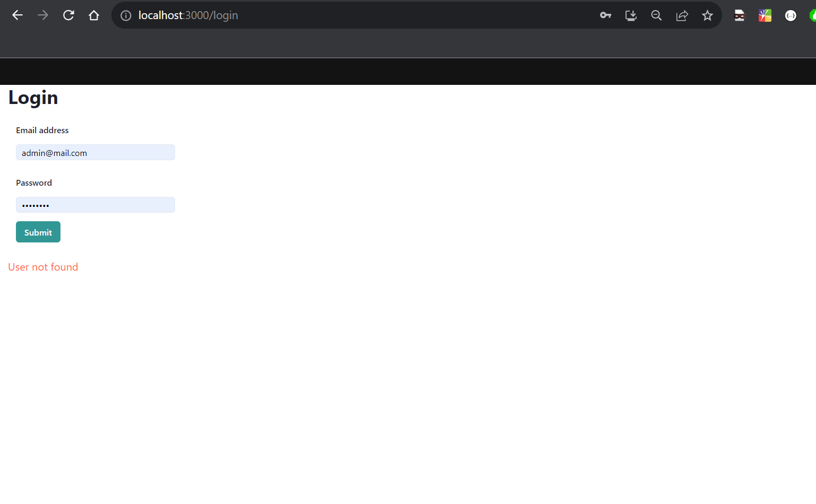Click the Submit button
The width and height of the screenshot is (816, 504).
point(38,232)
